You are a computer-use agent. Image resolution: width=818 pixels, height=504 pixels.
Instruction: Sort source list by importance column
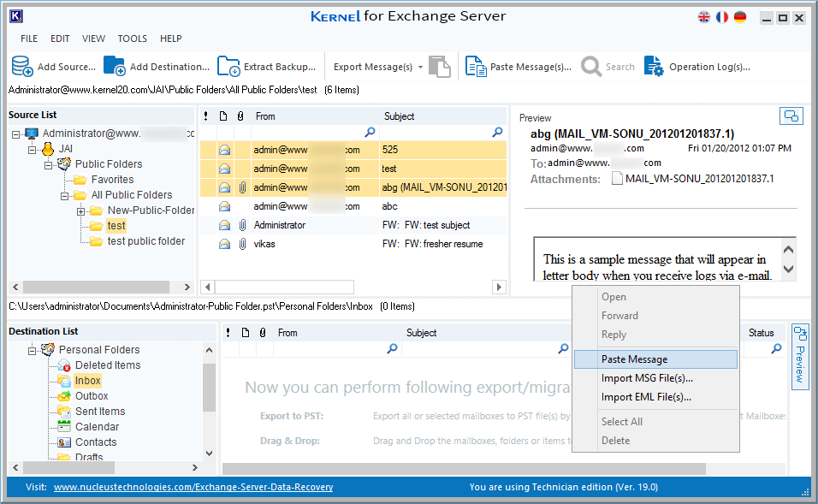(206, 116)
